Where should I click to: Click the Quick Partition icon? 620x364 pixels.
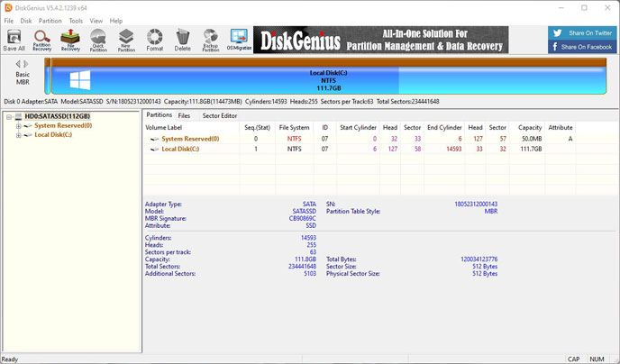(x=97, y=40)
